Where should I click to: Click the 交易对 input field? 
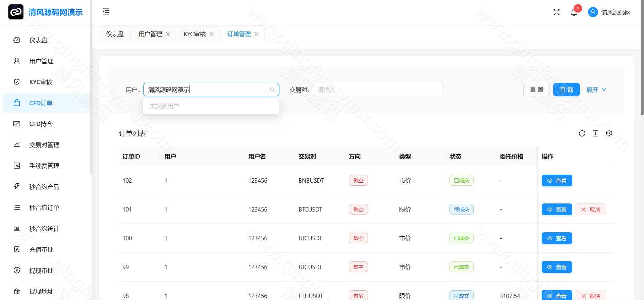tap(378, 89)
